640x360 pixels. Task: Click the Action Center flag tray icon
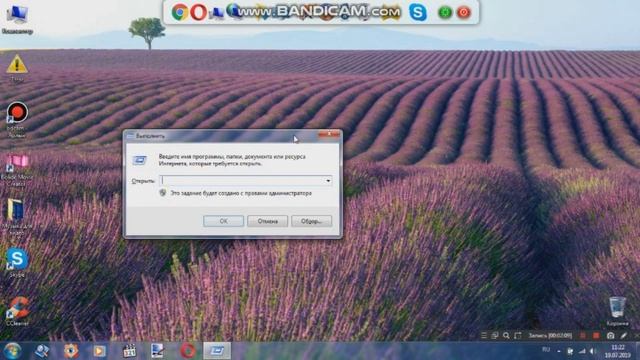[570, 351]
